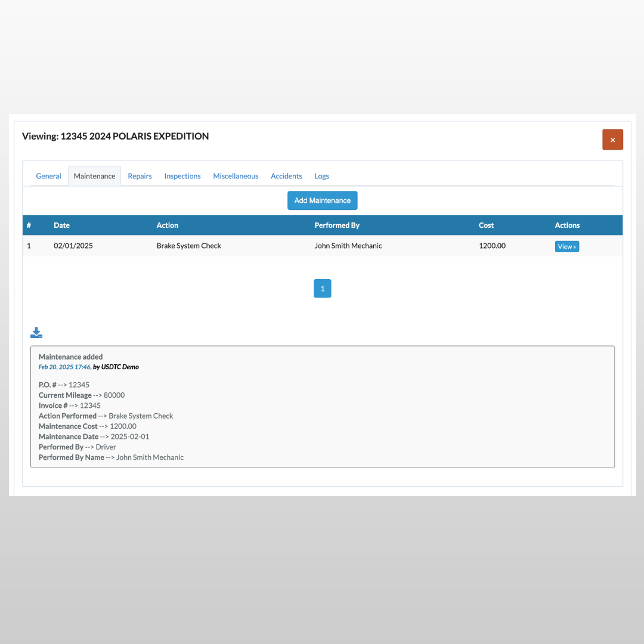Click the Action column header
This screenshot has height=644, width=644.
[168, 225]
